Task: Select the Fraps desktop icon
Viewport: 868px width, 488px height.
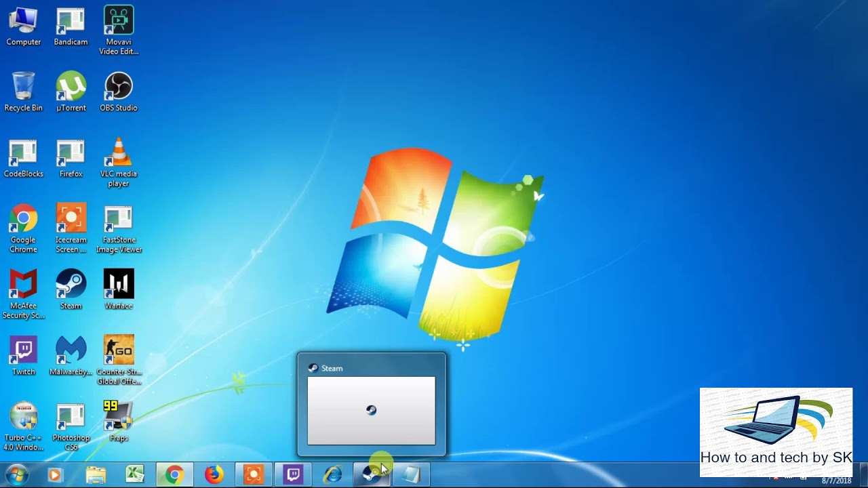Action: coord(119,422)
